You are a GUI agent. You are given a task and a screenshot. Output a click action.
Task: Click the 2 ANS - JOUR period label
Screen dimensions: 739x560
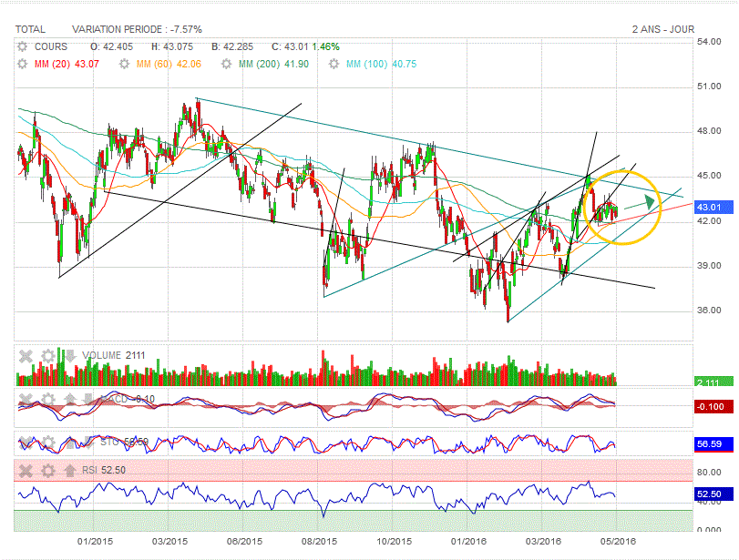click(663, 29)
